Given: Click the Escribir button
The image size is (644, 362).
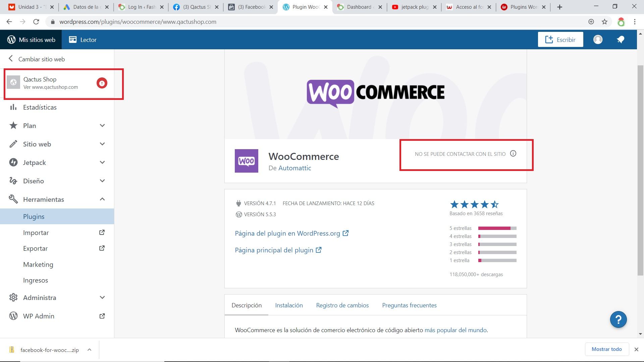Looking at the screenshot, I should coord(560,40).
